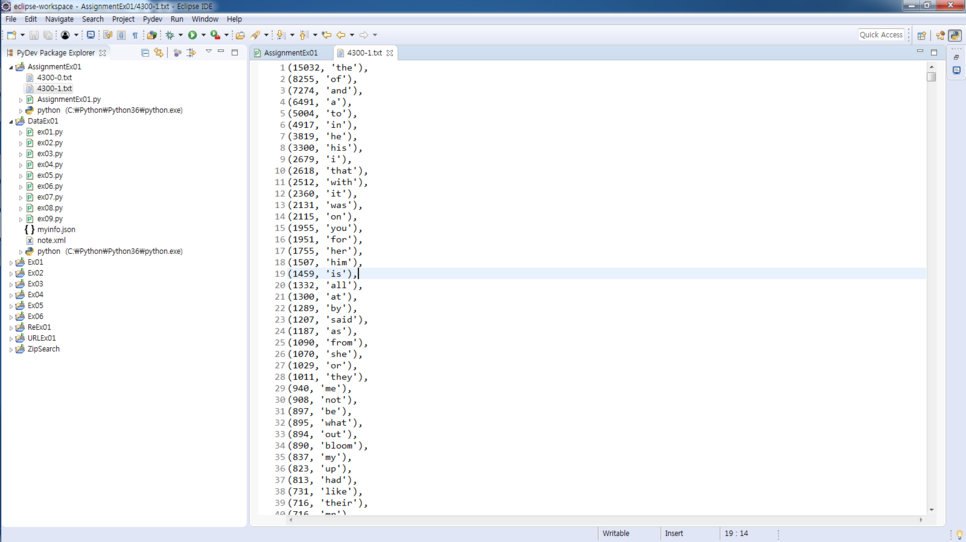966x542 pixels.
Task: Open the External Tools dropdown arrow
Action: point(227,35)
